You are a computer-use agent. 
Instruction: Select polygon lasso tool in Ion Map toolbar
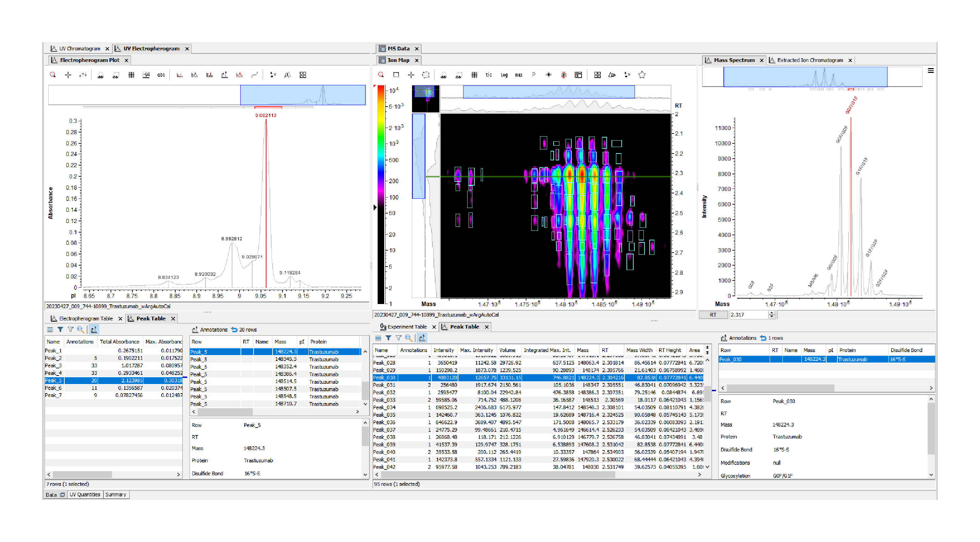coord(426,75)
